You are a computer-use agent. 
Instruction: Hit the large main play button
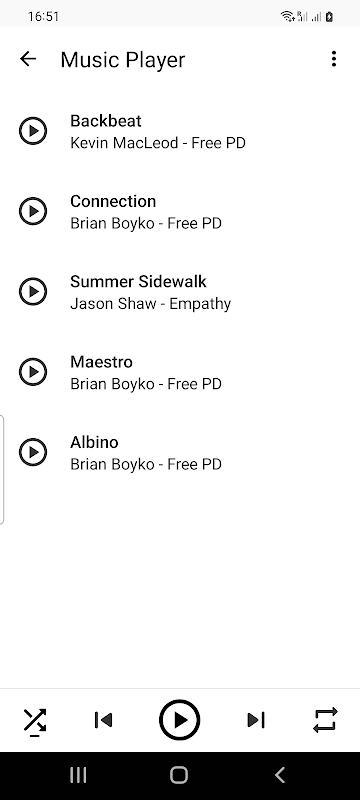[179, 720]
